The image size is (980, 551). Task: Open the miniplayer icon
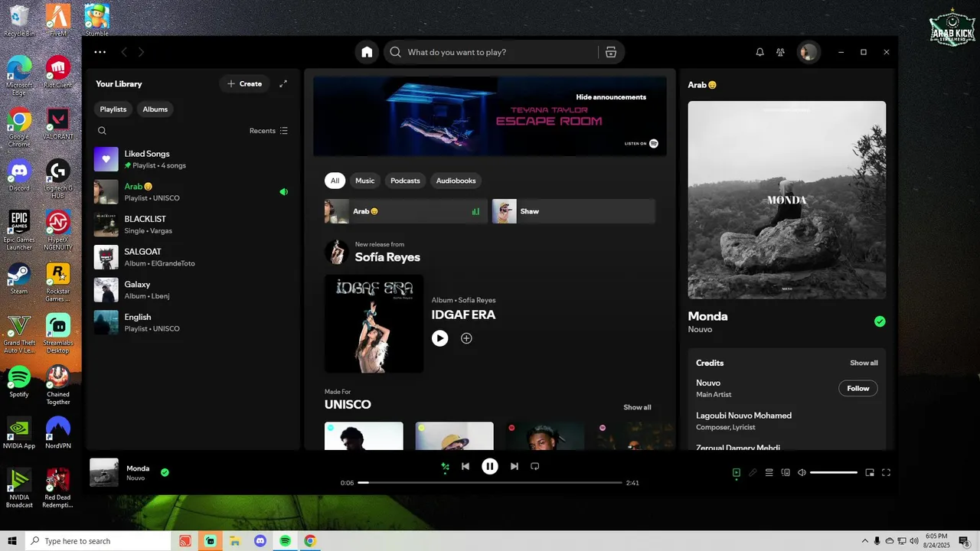(x=870, y=472)
